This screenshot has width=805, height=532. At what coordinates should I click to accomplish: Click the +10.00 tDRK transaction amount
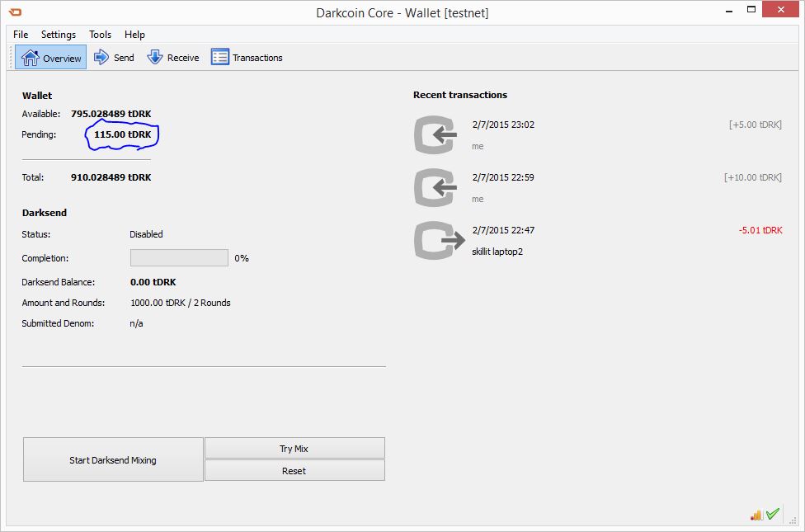click(753, 177)
